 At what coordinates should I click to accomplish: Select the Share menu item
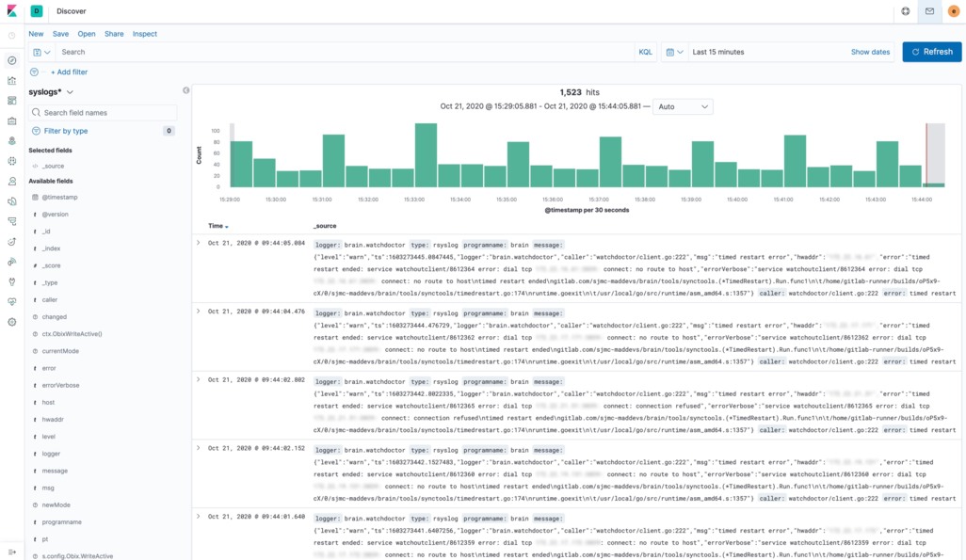click(x=113, y=34)
